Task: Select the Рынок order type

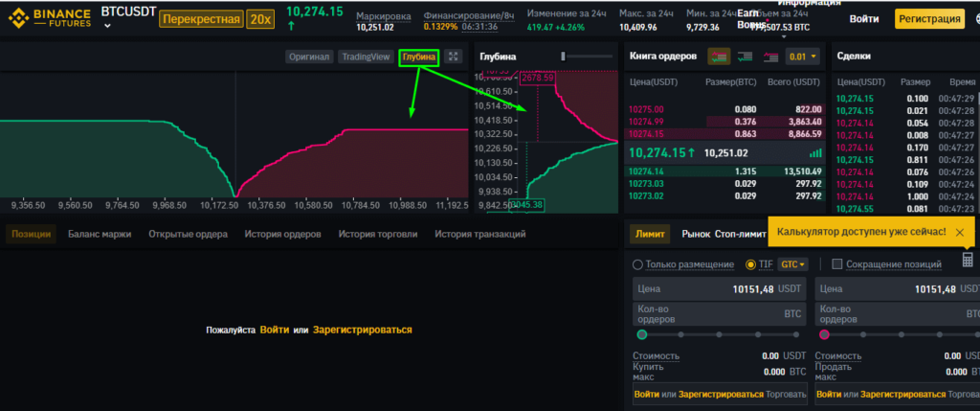Action: 697,234
